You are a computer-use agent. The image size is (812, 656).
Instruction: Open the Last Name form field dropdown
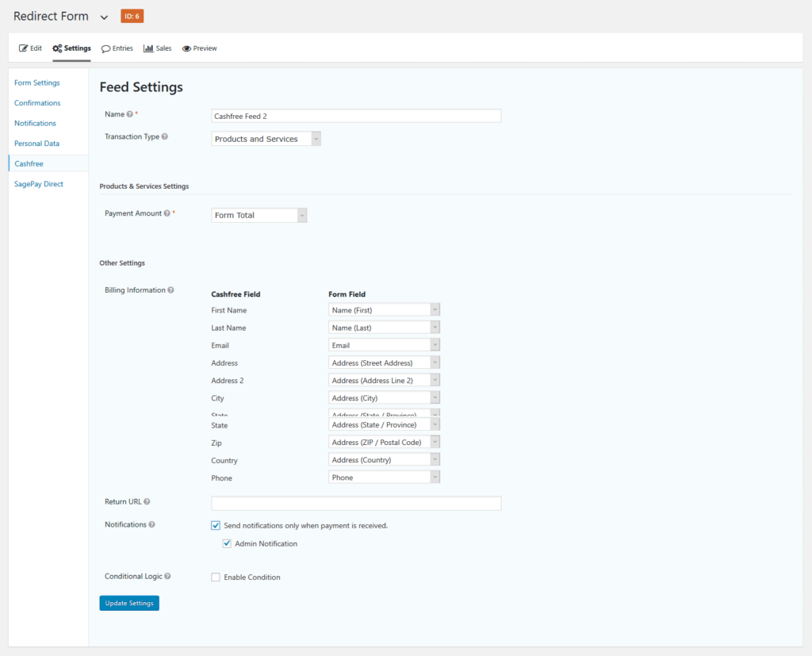coord(384,328)
